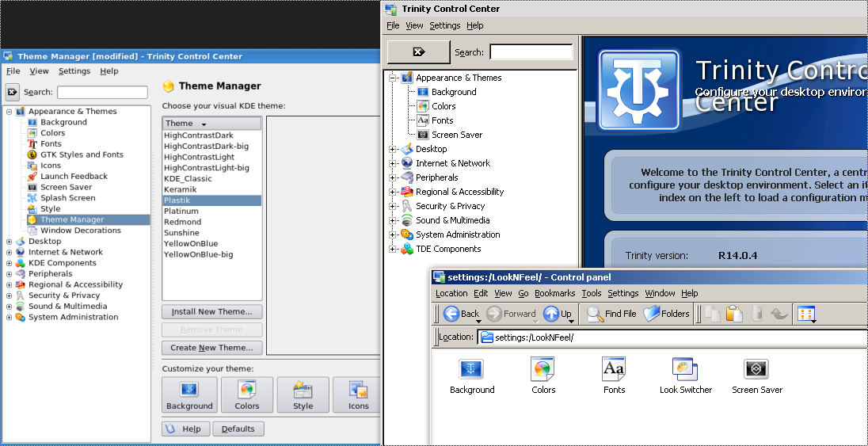Click the Colors icon in Theme Manager tree
The width and height of the screenshot is (868, 446).
(32, 133)
